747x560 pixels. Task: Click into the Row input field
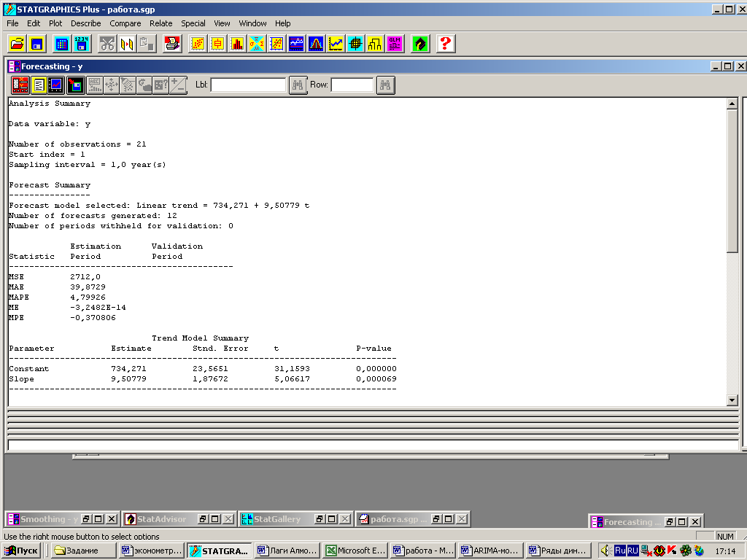[x=352, y=85]
